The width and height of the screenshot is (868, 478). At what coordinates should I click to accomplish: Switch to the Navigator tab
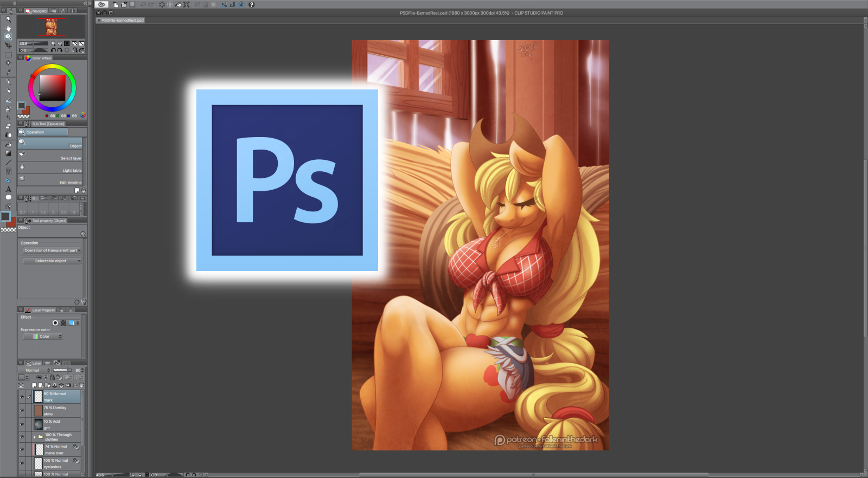pos(37,11)
